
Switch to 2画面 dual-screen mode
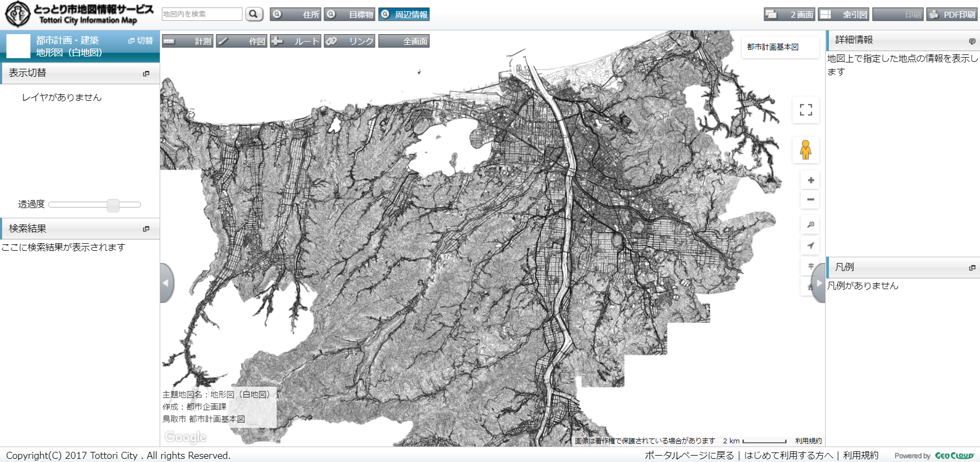pos(789,14)
